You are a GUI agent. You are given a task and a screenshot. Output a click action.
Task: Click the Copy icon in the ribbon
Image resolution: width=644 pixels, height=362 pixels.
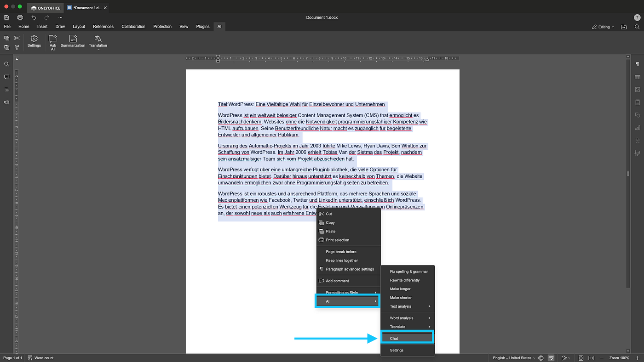point(6,38)
